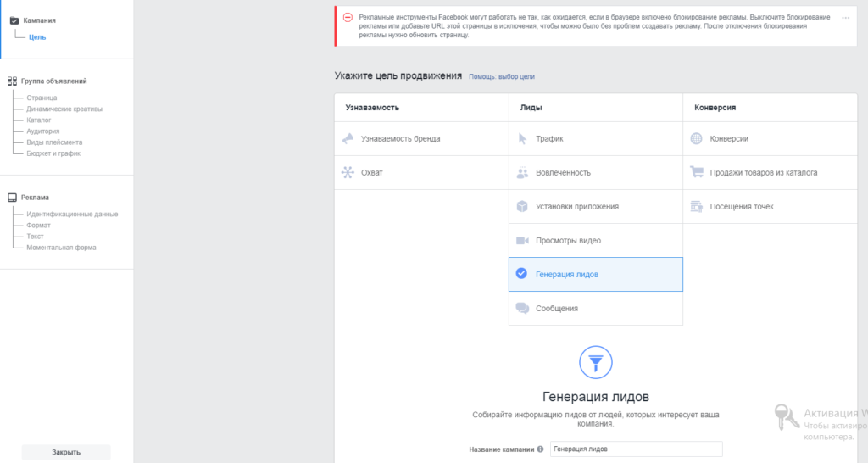Open the Помощь: выбор цели link
868x463 pixels.
click(x=502, y=76)
